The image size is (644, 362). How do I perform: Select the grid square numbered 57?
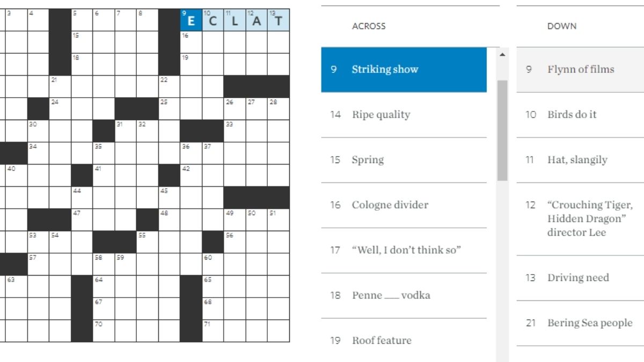39,264
